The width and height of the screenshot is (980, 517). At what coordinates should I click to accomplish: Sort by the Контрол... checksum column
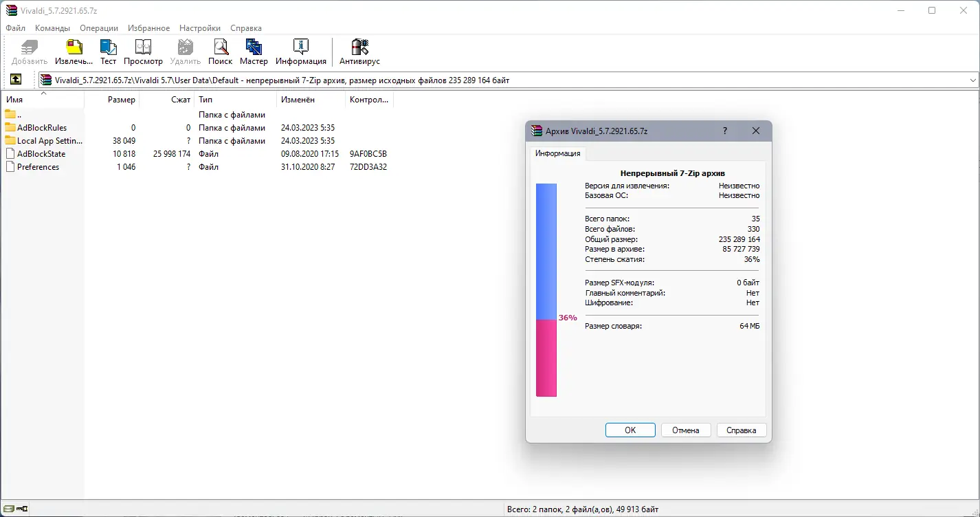point(369,100)
